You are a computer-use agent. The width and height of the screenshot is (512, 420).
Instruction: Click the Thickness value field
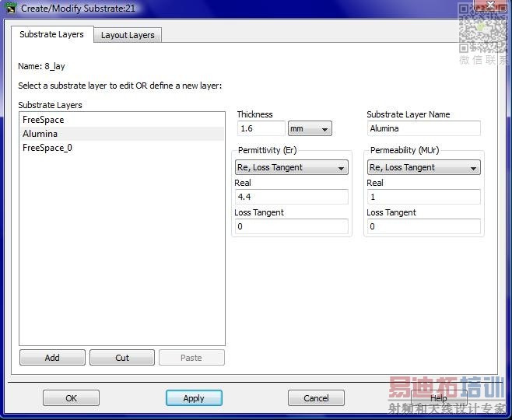261,128
